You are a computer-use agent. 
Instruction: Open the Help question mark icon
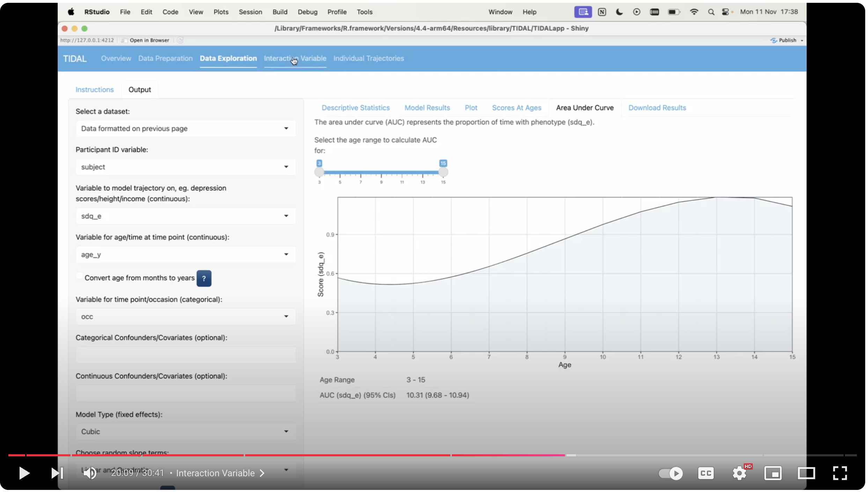(203, 278)
